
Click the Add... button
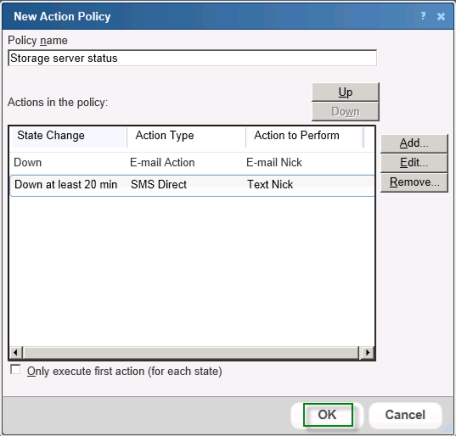coord(414,143)
